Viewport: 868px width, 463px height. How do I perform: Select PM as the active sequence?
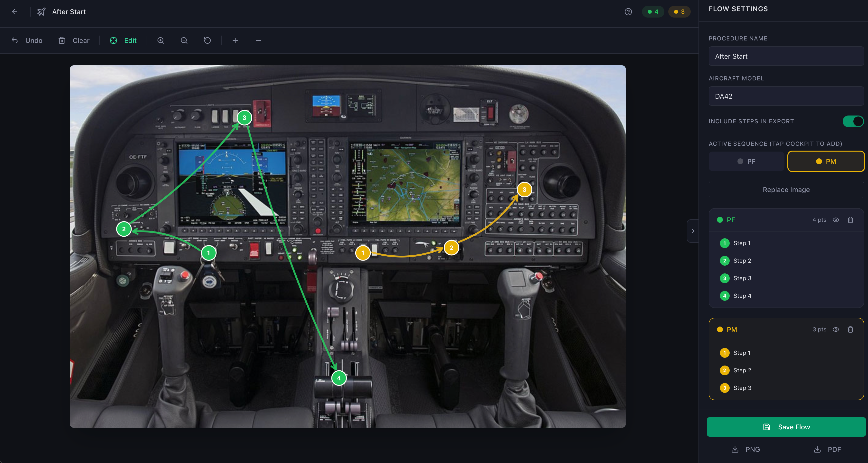point(826,161)
